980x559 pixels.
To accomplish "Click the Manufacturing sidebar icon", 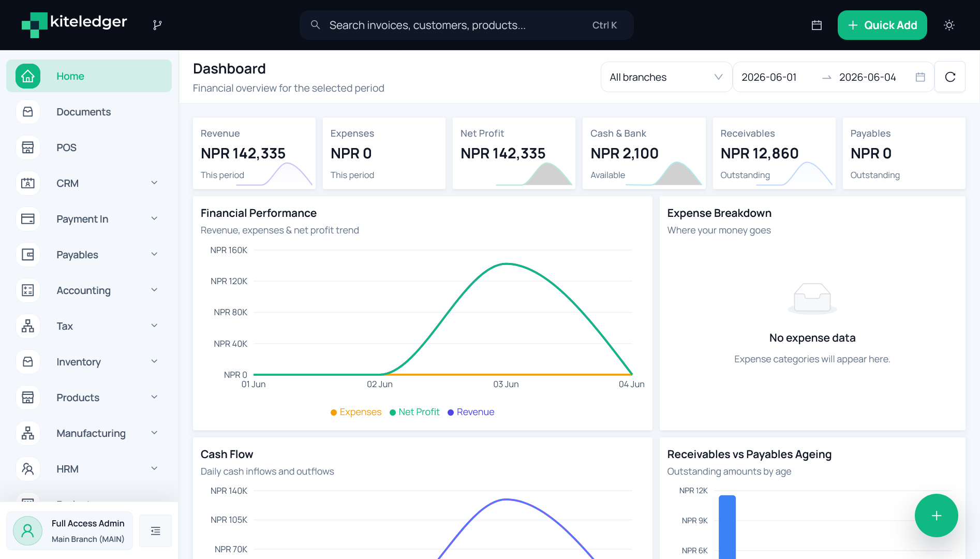I will 28,433.
